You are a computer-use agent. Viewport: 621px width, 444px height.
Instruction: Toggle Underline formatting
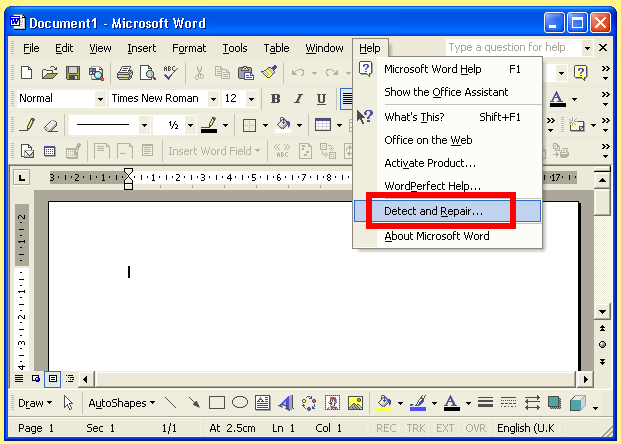(322, 99)
